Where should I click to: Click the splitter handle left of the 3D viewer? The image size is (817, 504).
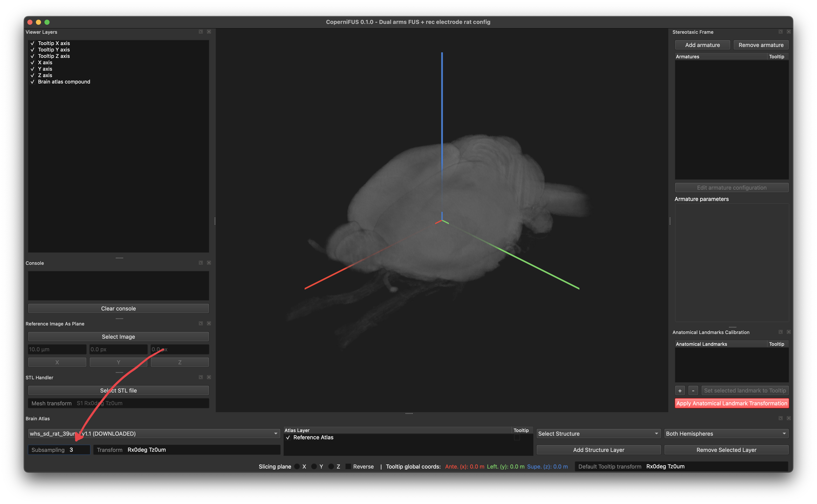click(x=215, y=221)
